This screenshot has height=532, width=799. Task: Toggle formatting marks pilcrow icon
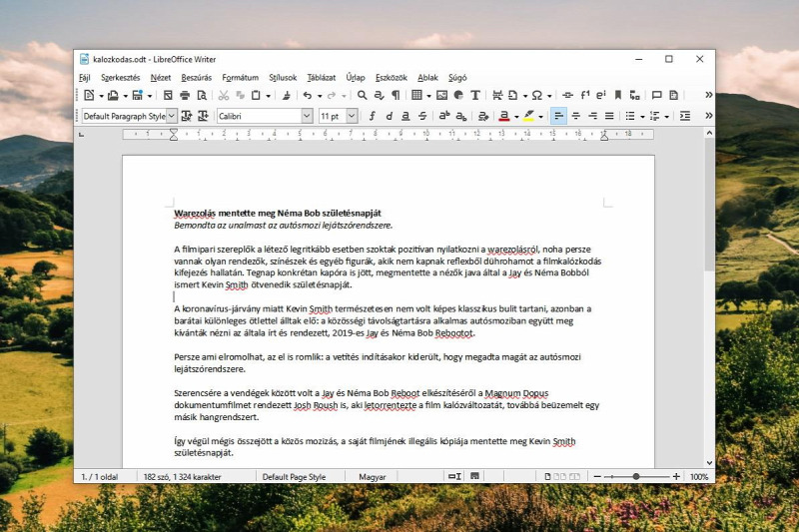pos(396,95)
